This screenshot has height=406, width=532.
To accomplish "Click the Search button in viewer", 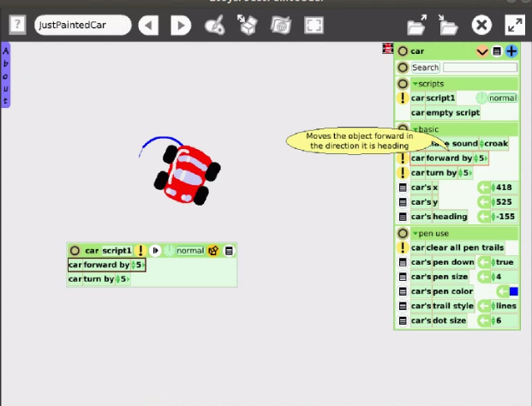I will click(425, 68).
